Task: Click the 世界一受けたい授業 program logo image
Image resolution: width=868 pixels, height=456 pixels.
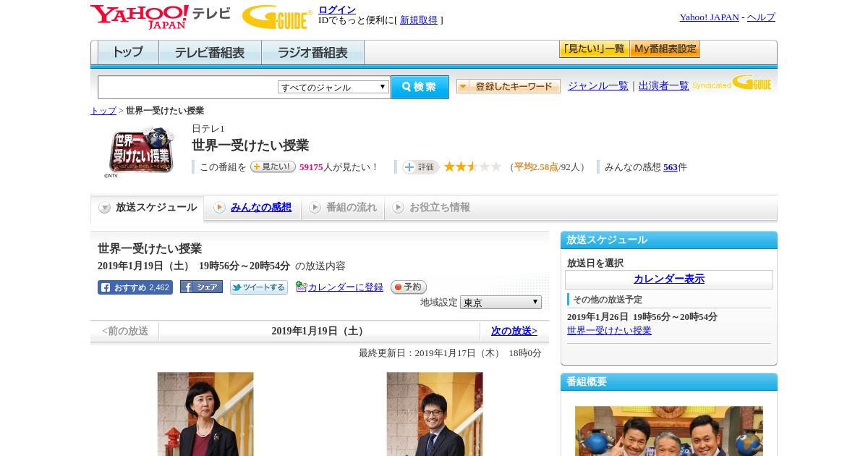Action: pyautogui.click(x=142, y=151)
